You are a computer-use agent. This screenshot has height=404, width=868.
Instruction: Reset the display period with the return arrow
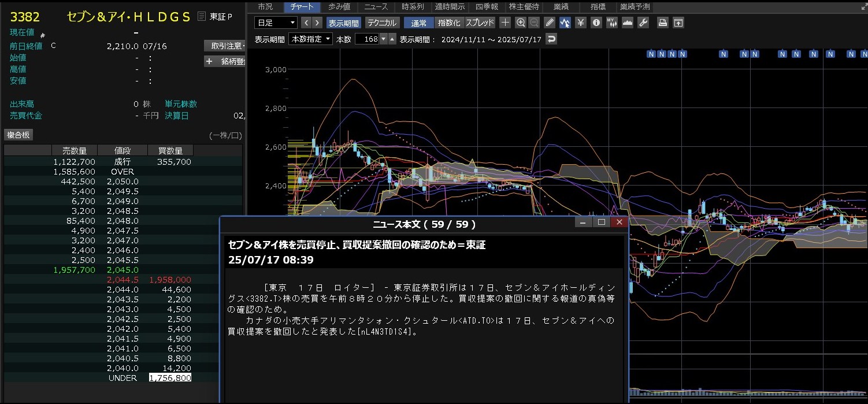pyautogui.click(x=552, y=39)
